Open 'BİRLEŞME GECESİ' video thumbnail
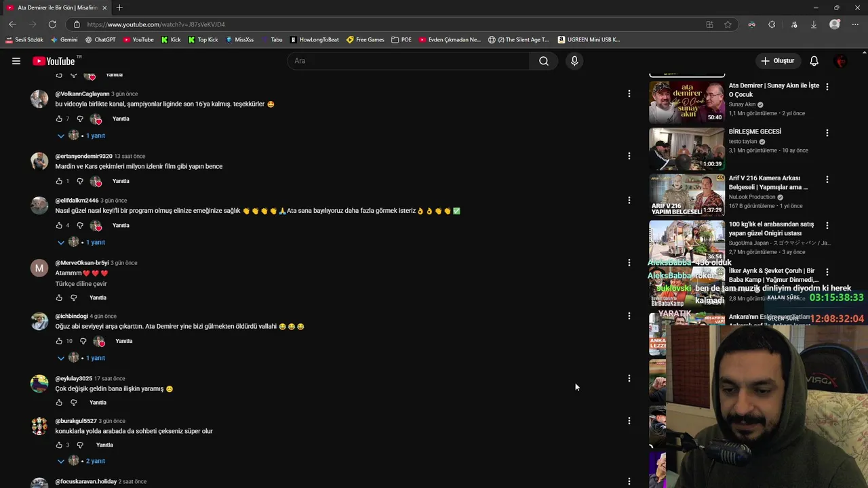This screenshot has height=488, width=868. [x=687, y=148]
